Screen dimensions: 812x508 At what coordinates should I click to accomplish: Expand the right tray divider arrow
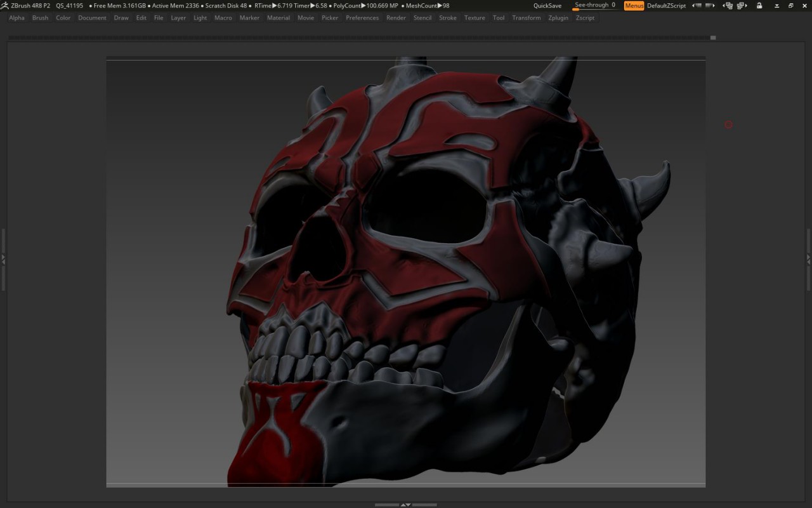pos(808,259)
